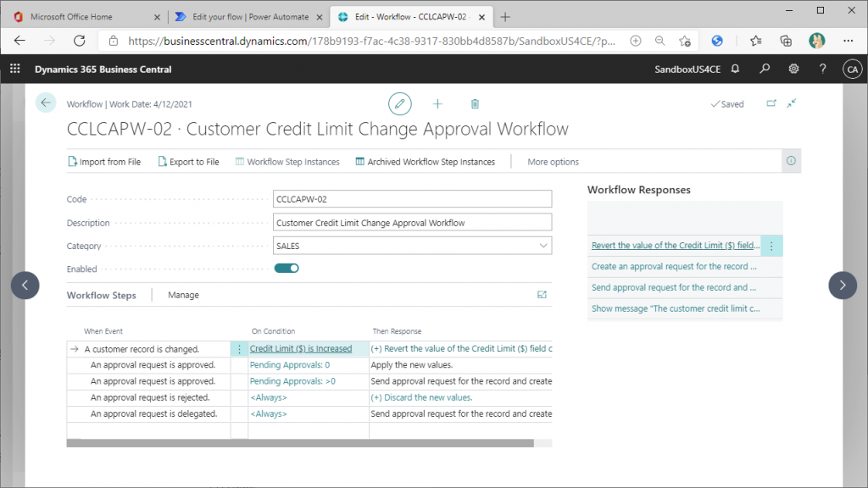868x488 pixels.
Task: Open browser Settings and more menu
Action: coord(848,41)
